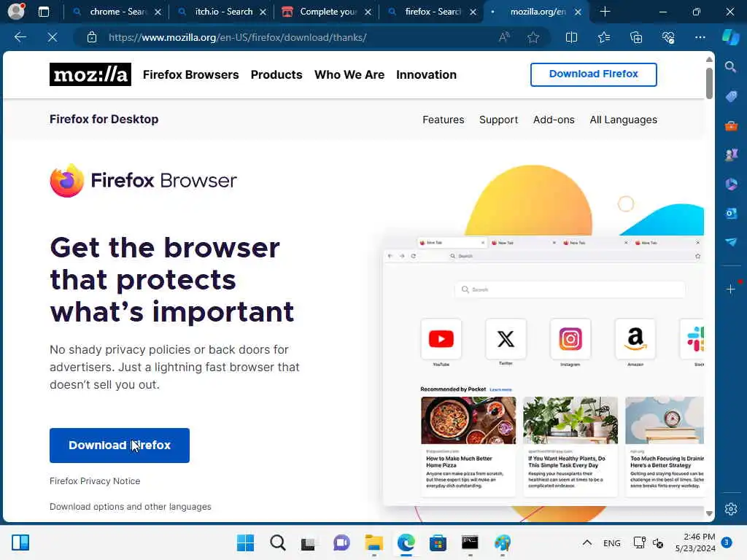Open the sidebar Games icon
The height and width of the screenshot is (560, 747).
pyautogui.click(x=731, y=155)
